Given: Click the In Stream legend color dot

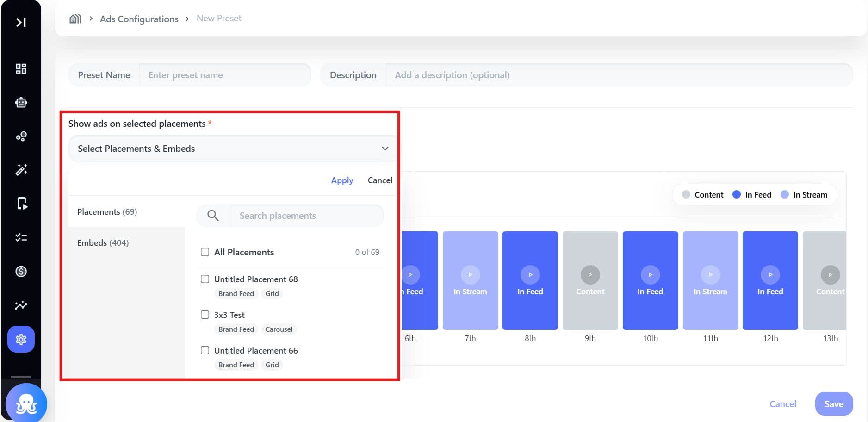Looking at the screenshot, I should pyautogui.click(x=785, y=194).
